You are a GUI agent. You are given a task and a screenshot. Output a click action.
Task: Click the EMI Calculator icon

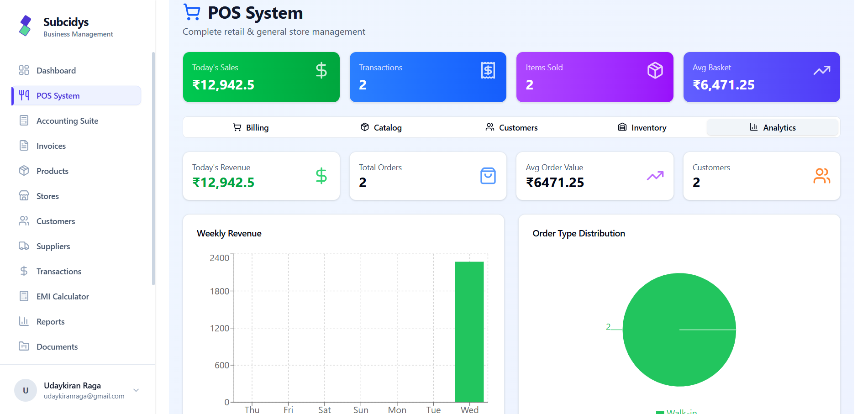[x=24, y=296]
